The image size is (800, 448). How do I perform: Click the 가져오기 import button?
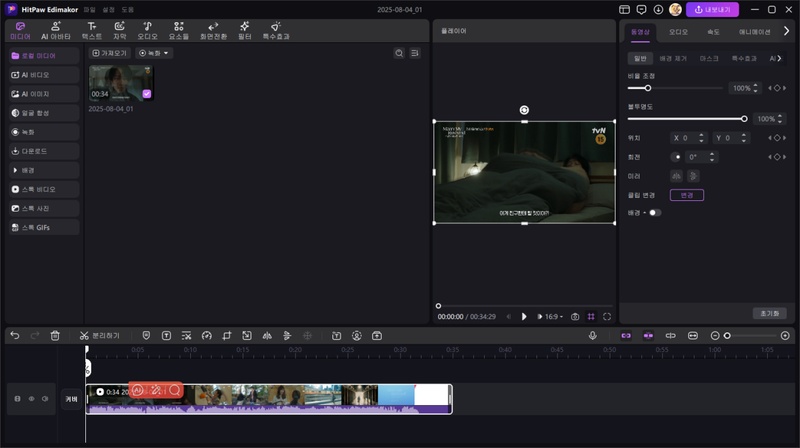tap(110, 53)
